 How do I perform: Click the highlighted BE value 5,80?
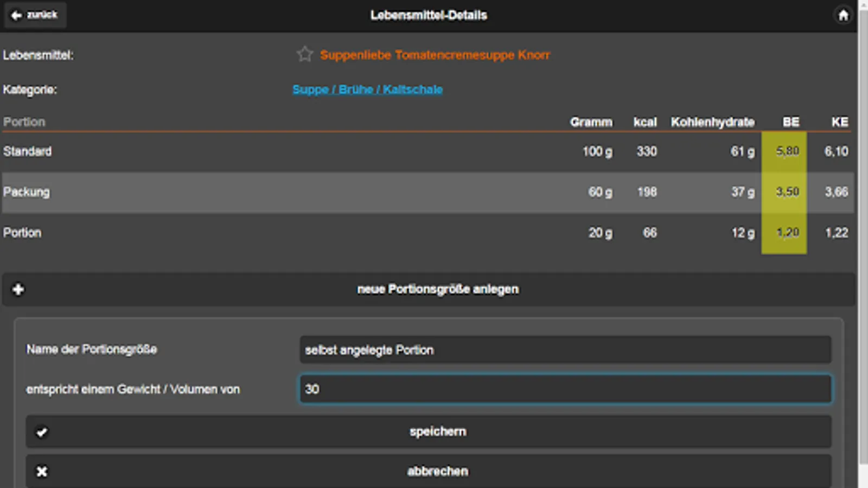tap(787, 151)
